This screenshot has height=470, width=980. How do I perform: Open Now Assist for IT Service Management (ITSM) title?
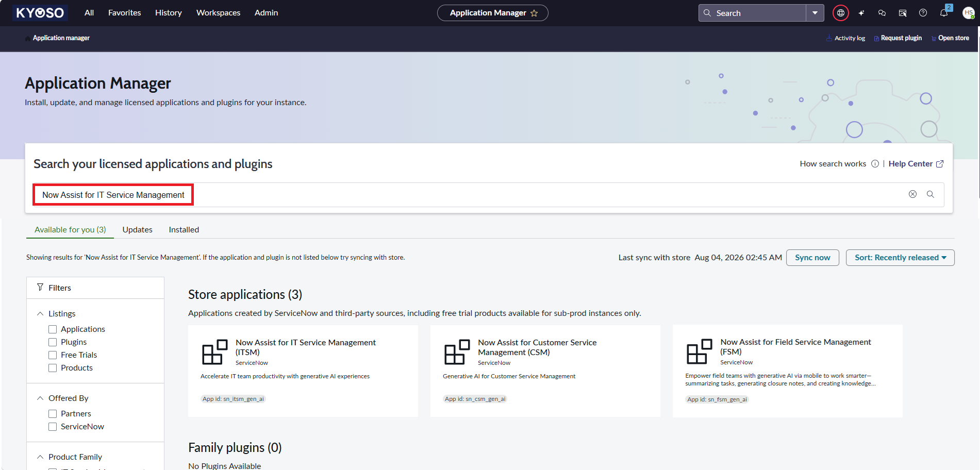click(x=306, y=347)
